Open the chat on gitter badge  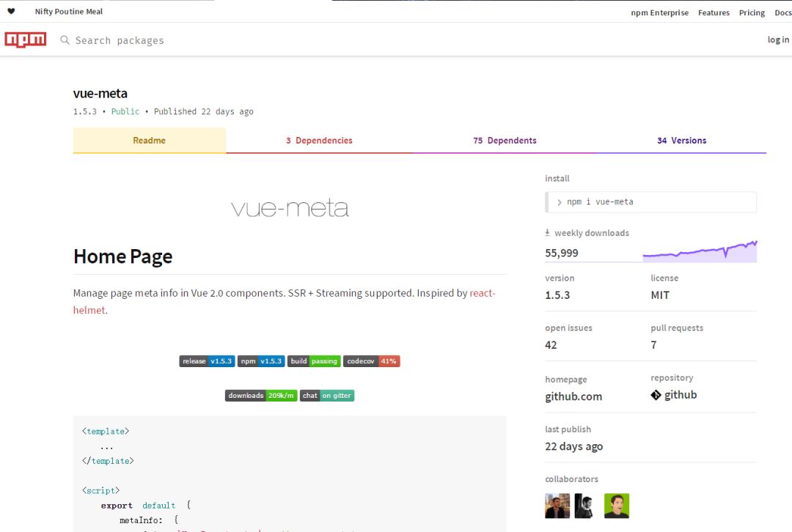(x=327, y=395)
